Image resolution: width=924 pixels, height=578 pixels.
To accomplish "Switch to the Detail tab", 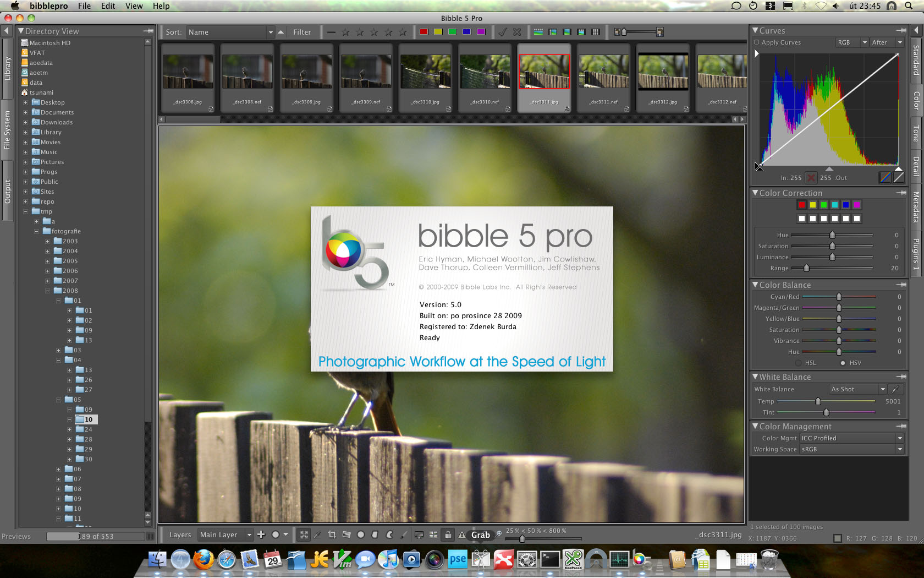I will [916, 166].
